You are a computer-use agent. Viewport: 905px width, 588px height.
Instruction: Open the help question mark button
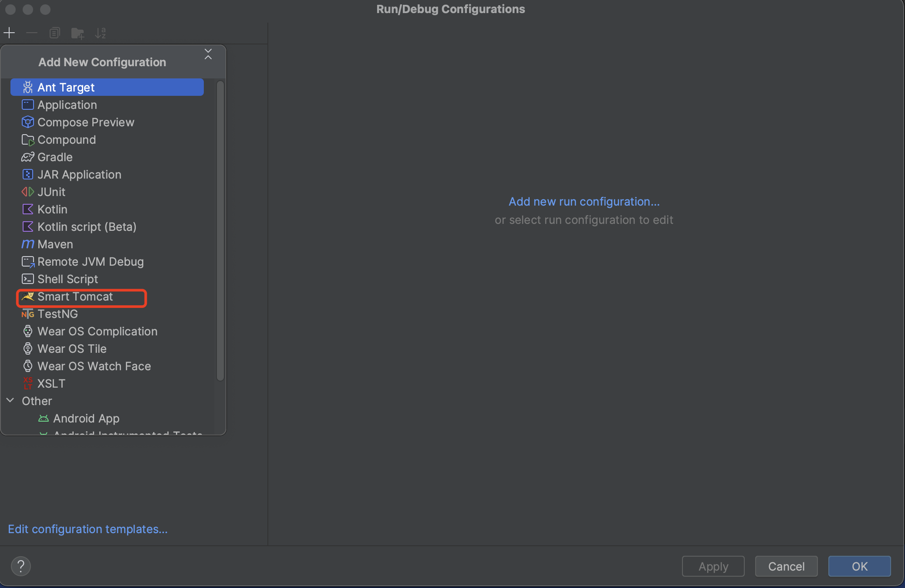point(20,566)
